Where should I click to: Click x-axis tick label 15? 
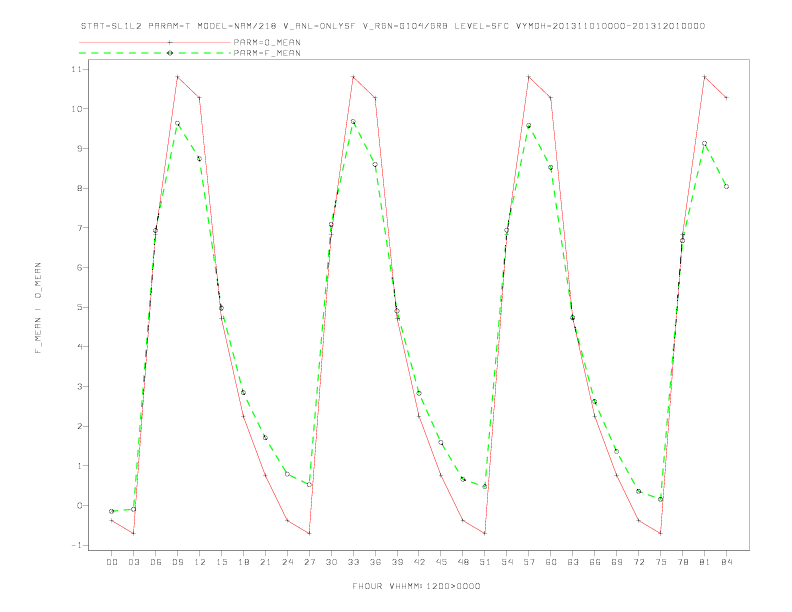pyautogui.click(x=221, y=562)
